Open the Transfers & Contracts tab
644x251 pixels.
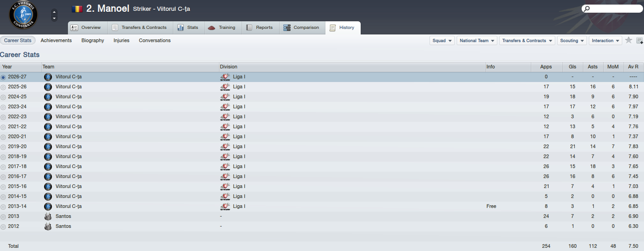(139, 28)
